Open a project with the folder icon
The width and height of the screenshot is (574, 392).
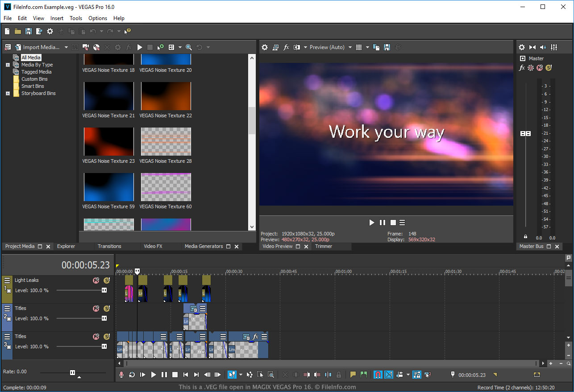pyautogui.click(x=18, y=31)
